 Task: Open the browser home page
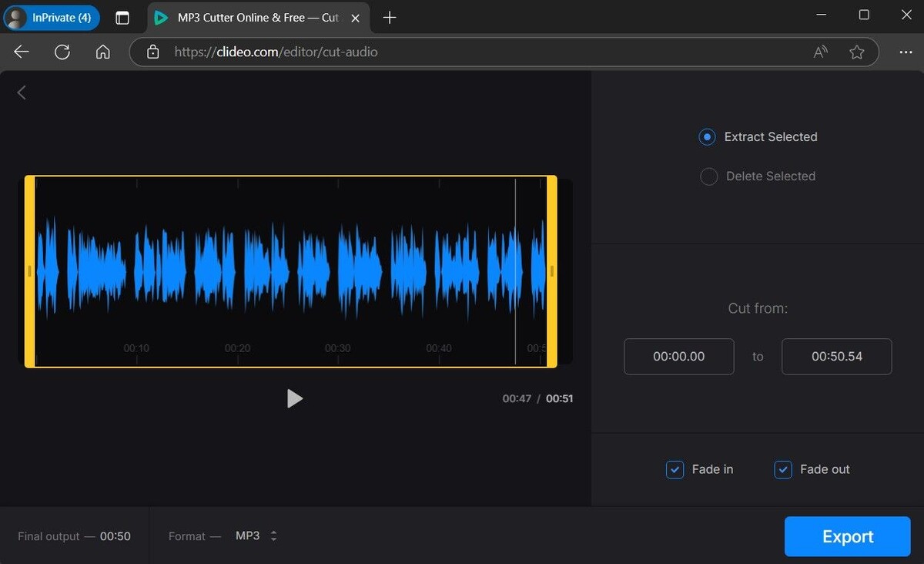click(x=102, y=52)
